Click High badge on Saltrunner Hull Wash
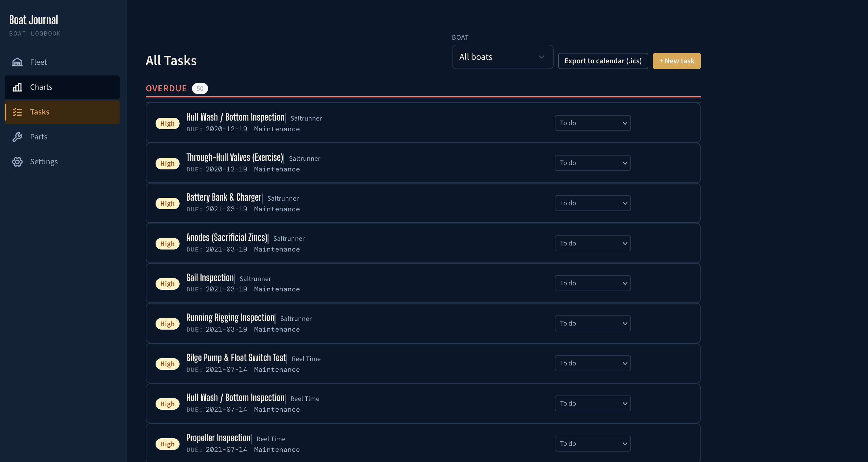This screenshot has width=868, height=462. pos(167,123)
